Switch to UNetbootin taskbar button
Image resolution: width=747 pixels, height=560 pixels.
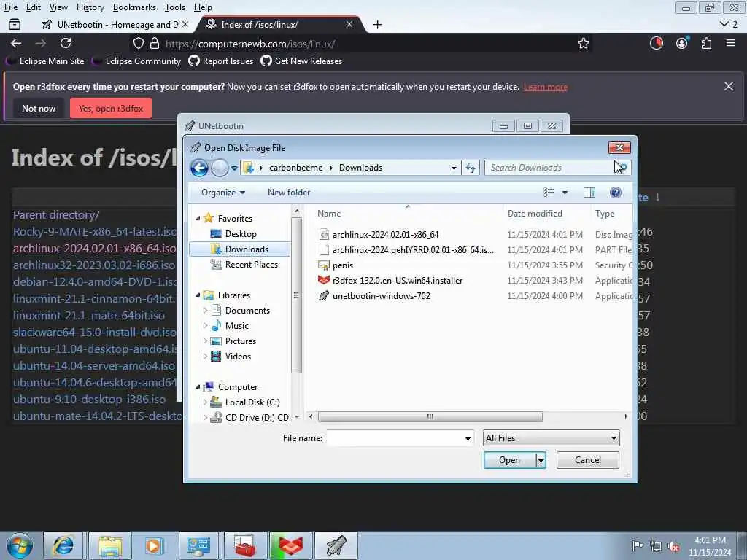pos(336,545)
